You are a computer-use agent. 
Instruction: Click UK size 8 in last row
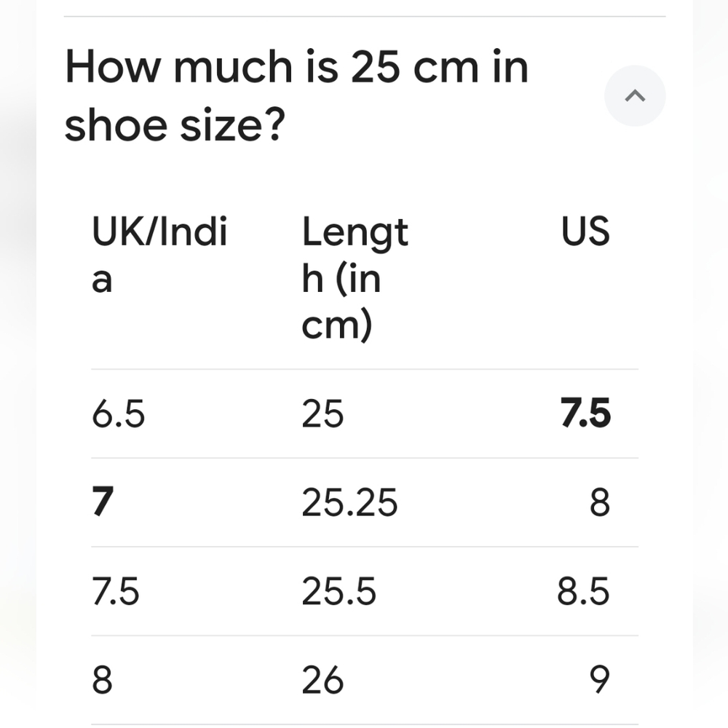(102, 680)
